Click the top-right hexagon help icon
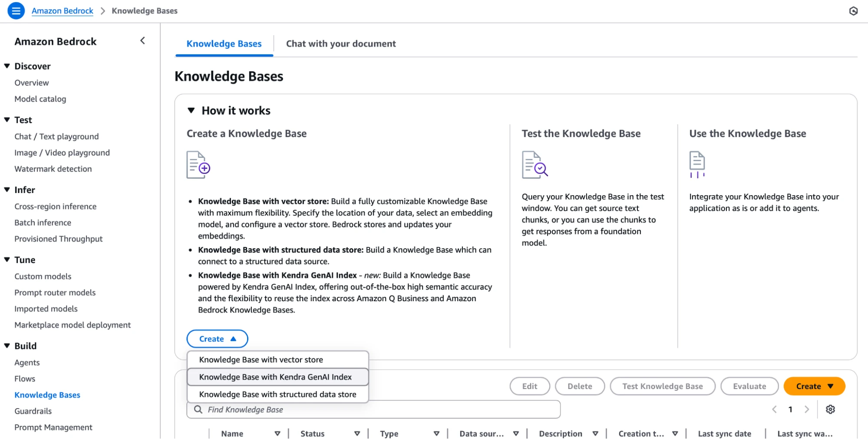Screen dimensions: 868x439 [853, 11]
